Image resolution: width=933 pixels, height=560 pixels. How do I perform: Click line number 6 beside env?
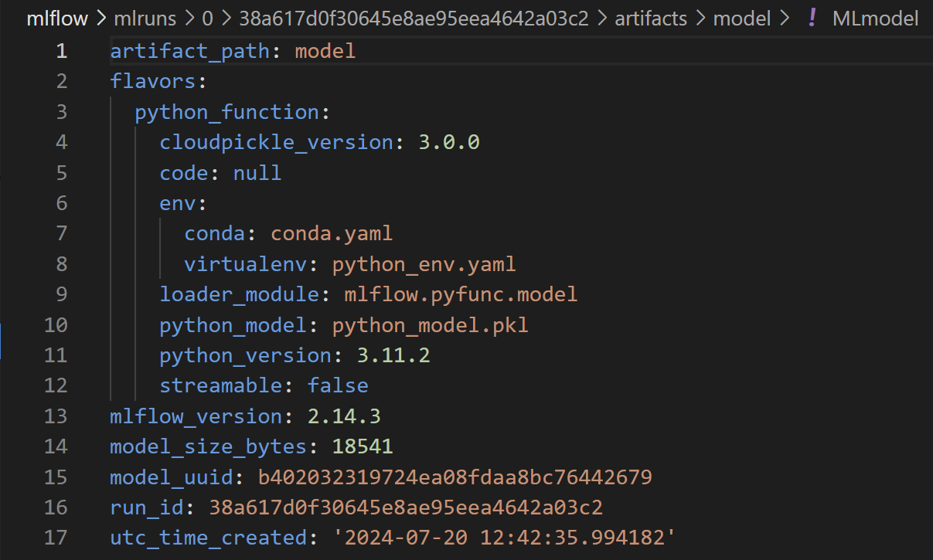[61, 203]
